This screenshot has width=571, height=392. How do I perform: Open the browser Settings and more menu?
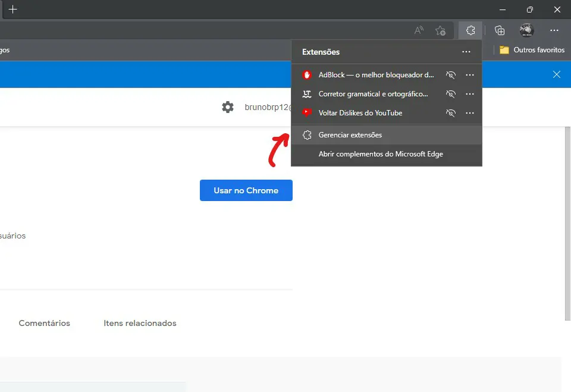pyautogui.click(x=554, y=30)
